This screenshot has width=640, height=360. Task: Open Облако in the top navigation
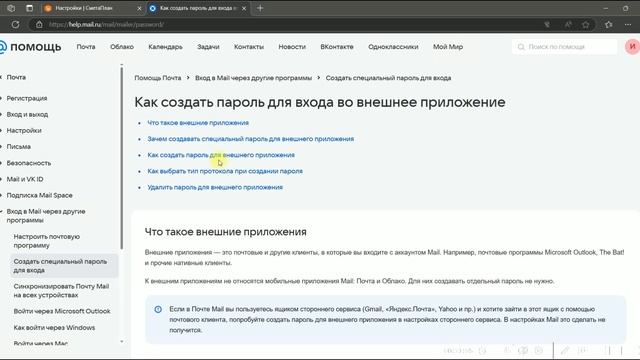tap(122, 47)
